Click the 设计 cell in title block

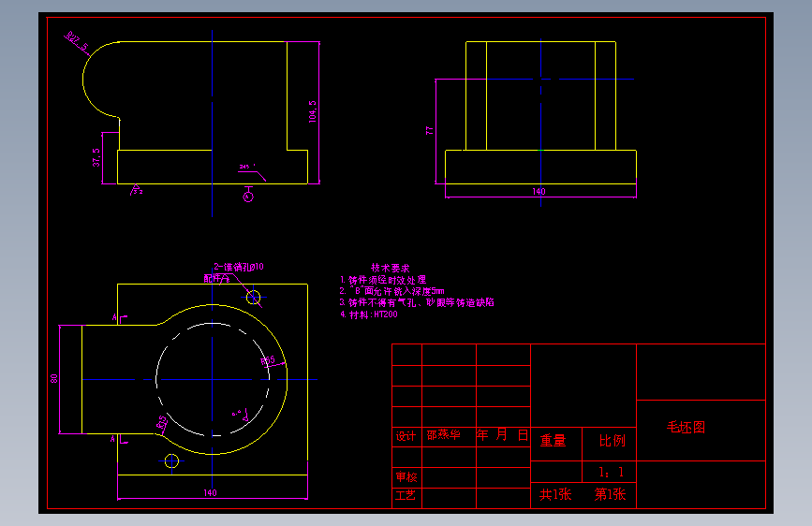[x=406, y=436]
